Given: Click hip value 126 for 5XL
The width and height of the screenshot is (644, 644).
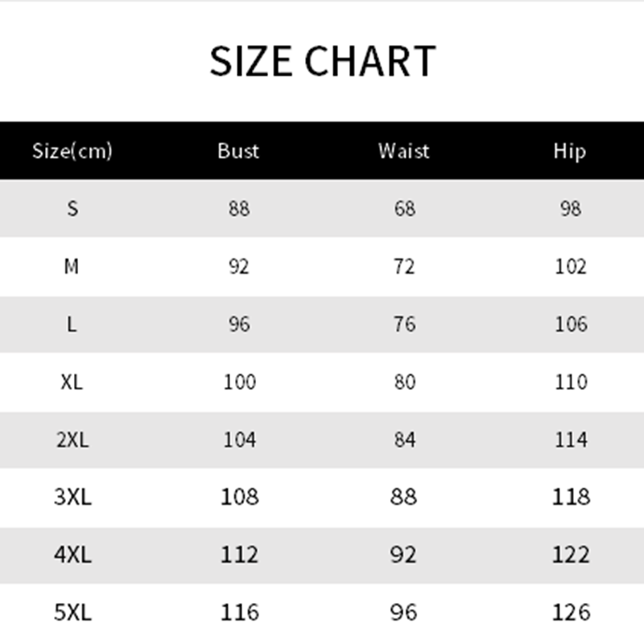Looking at the screenshot, I should (572, 613).
